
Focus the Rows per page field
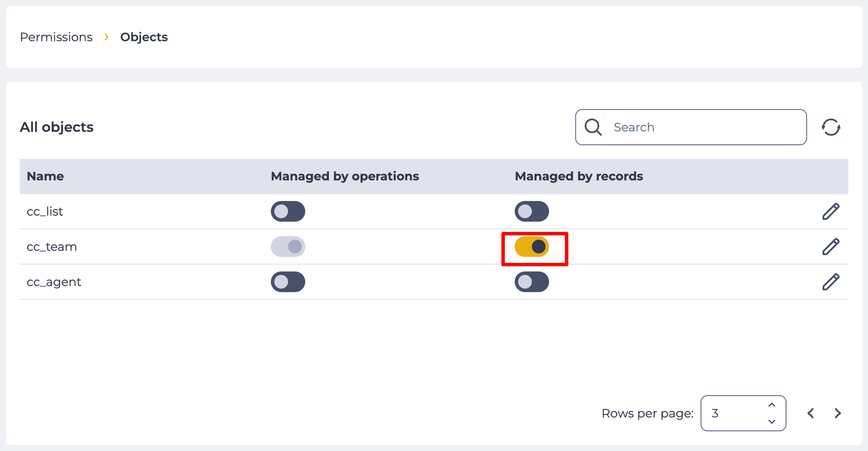[x=744, y=413]
